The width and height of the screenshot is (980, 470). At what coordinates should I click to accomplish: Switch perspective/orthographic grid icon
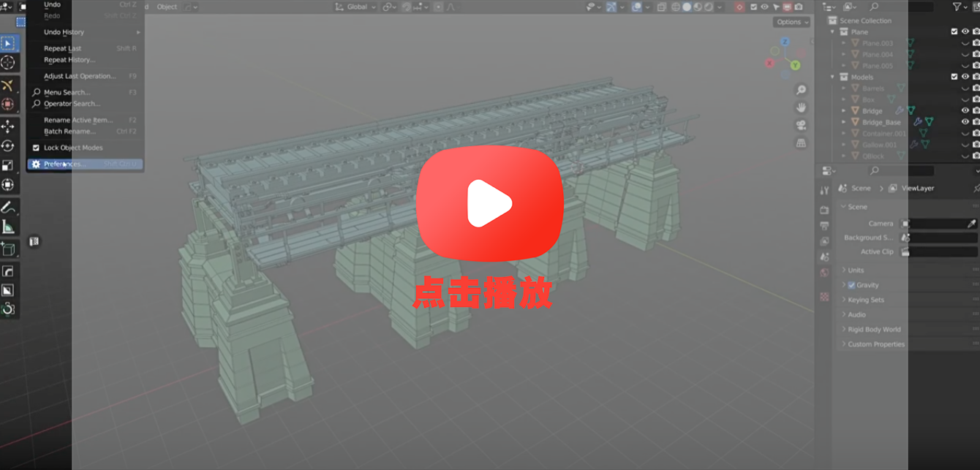click(x=802, y=143)
